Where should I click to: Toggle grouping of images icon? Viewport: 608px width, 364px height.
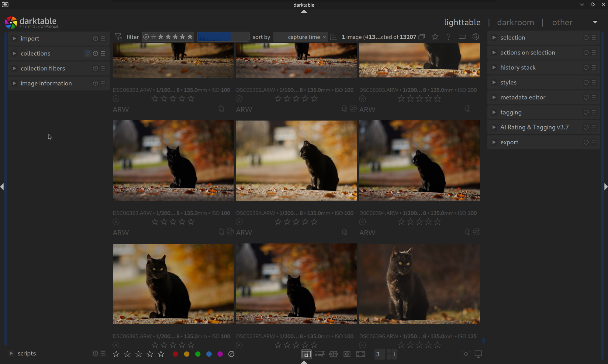coord(422,37)
